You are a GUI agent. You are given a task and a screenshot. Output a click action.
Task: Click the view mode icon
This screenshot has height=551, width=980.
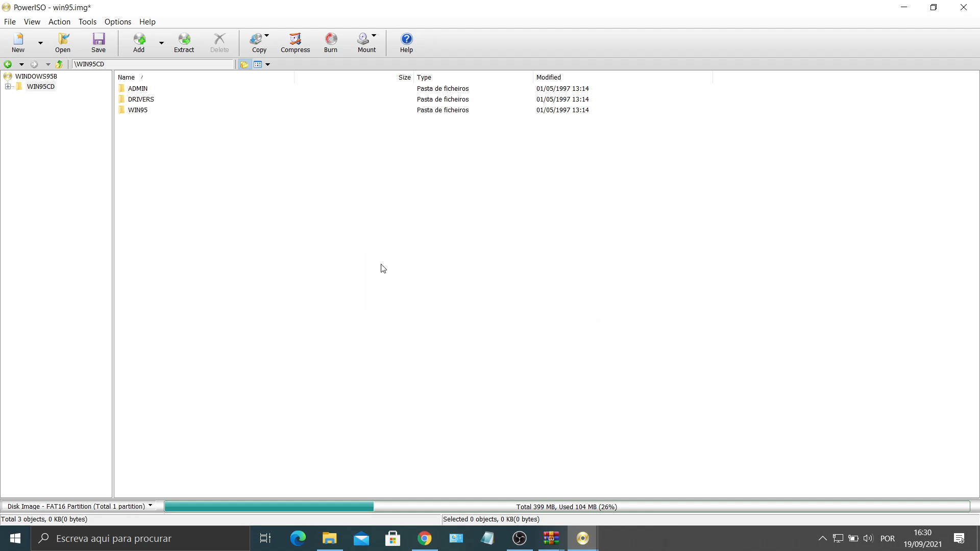pos(258,64)
